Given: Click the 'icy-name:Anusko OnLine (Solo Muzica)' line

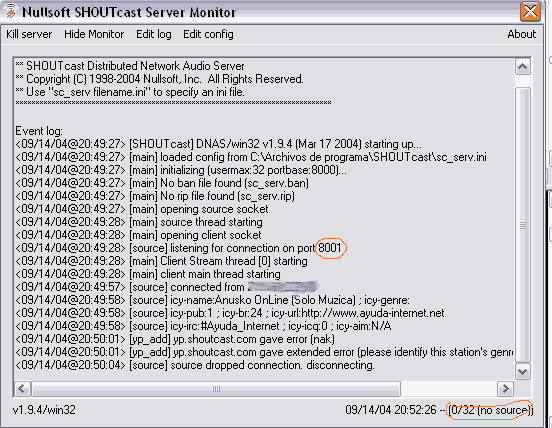Looking at the screenshot, I should click(213, 300).
